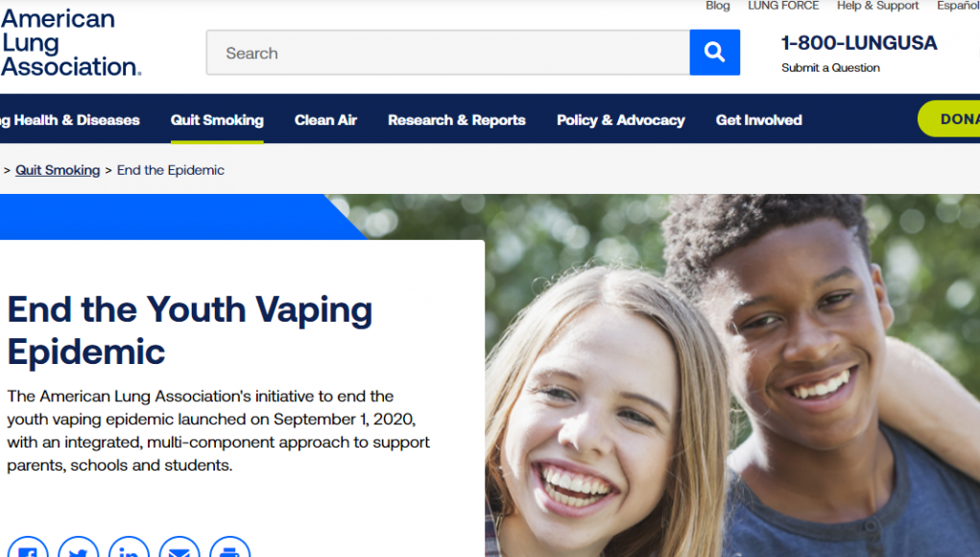Open the Blog link

click(717, 6)
